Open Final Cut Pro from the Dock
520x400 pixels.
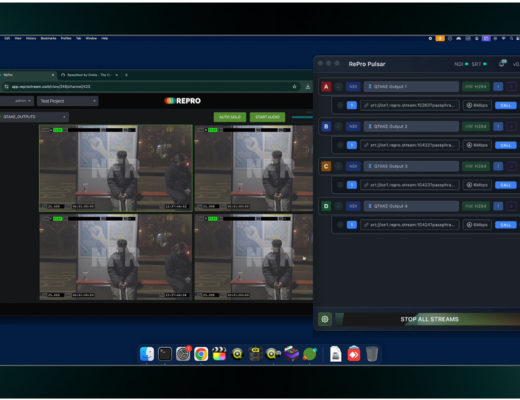click(x=219, y=354)
